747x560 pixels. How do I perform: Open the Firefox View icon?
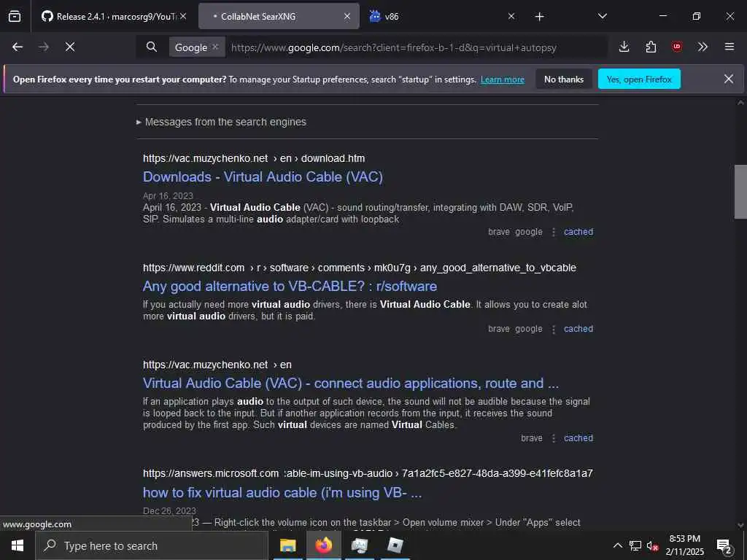(15, 17)
